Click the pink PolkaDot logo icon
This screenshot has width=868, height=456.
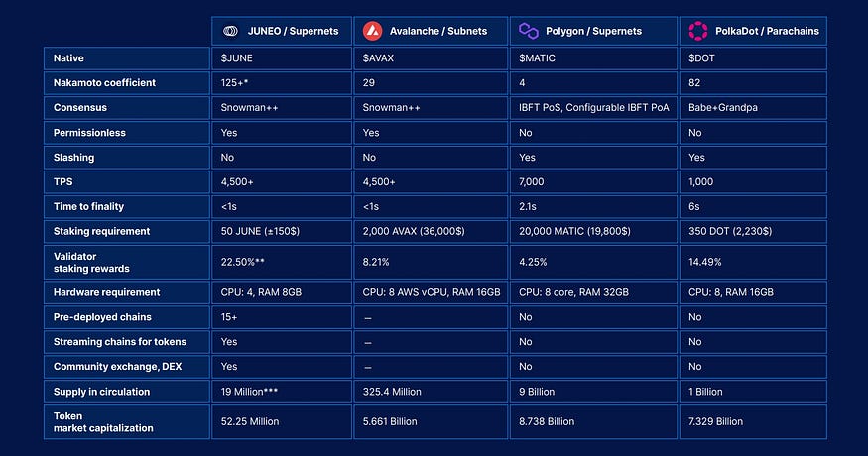click(x=698, y=31)
